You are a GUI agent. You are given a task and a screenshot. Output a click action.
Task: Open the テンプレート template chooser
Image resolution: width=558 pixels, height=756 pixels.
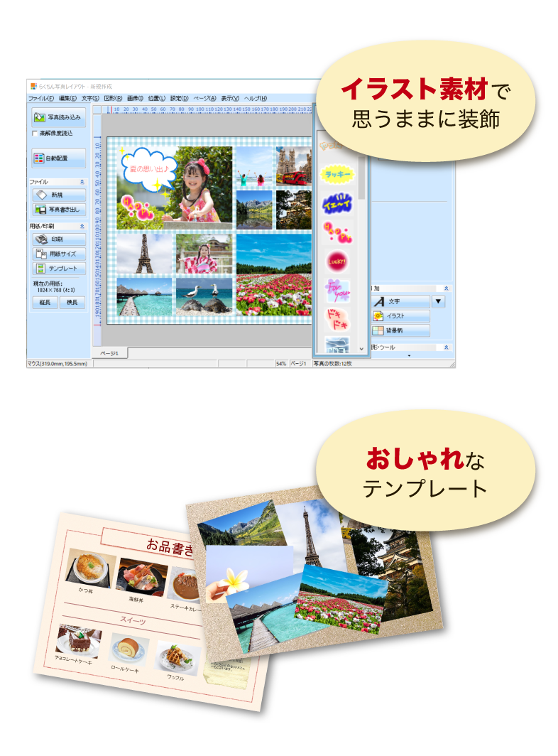pos(59,268)
